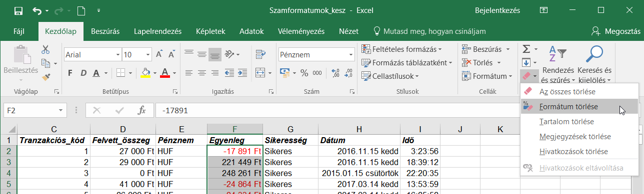Screen dimensions: 644x194
Task: Choose Az összes törlése from menu
Action: [x=579, y=92]
